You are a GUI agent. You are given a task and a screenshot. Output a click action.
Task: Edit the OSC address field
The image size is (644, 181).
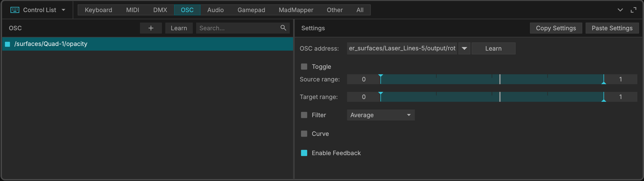[402, 48]
